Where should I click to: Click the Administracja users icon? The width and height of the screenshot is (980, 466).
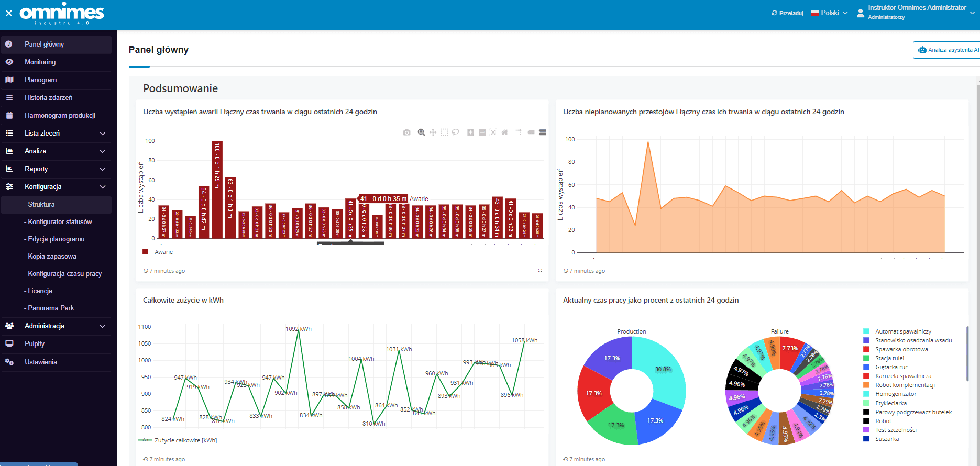click(9, 326)
